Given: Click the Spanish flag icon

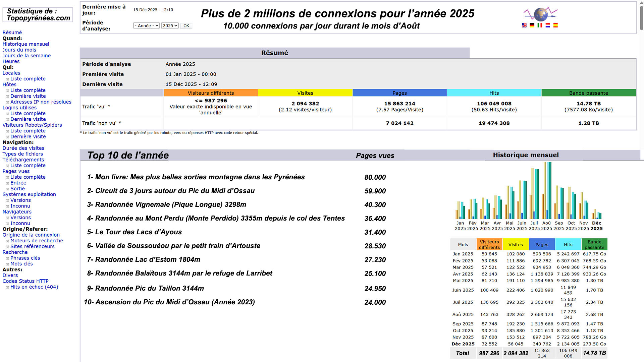Looking at the screenshot, I should [x=555, y=25].
